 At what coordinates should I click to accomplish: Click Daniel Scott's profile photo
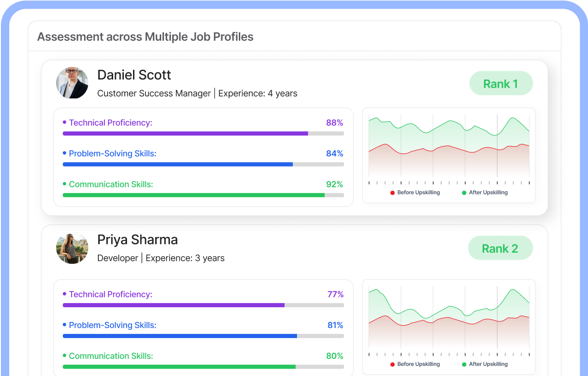point(72,83)
